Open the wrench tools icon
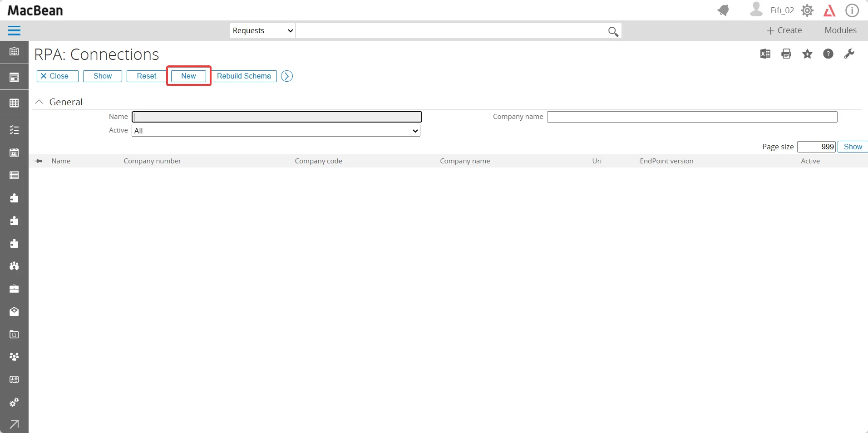 coord(849,54)
